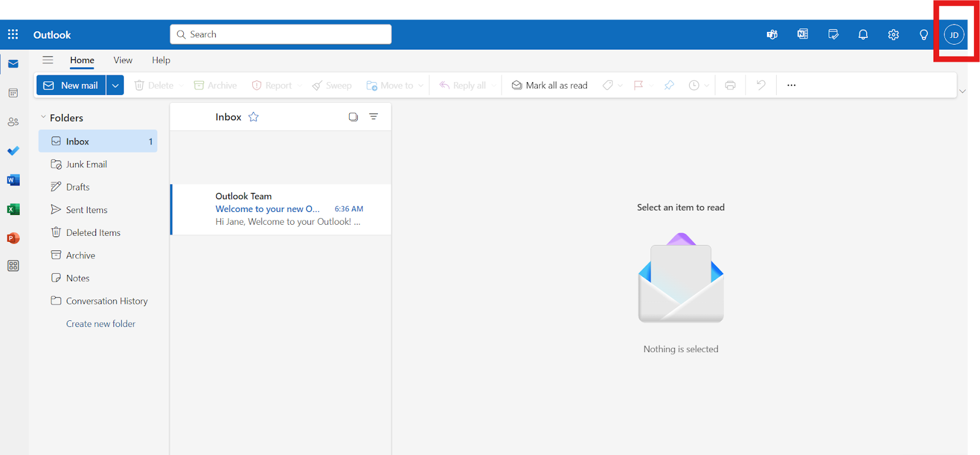The height and width of the screenshot is (455, 980).
Task: Toggle select mode icon in Inbox header
Action: click(353, 117)
